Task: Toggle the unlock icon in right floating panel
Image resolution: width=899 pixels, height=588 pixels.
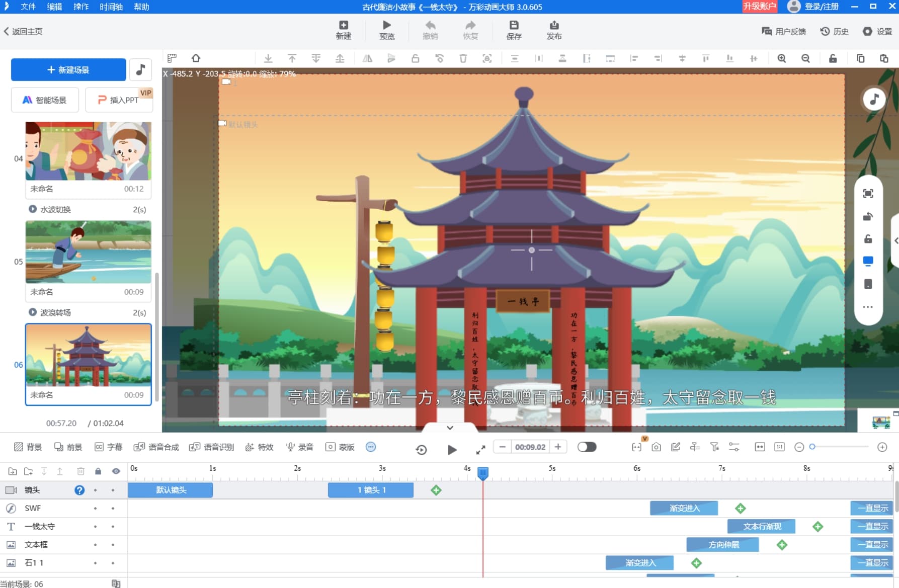Action: (868, 238)
